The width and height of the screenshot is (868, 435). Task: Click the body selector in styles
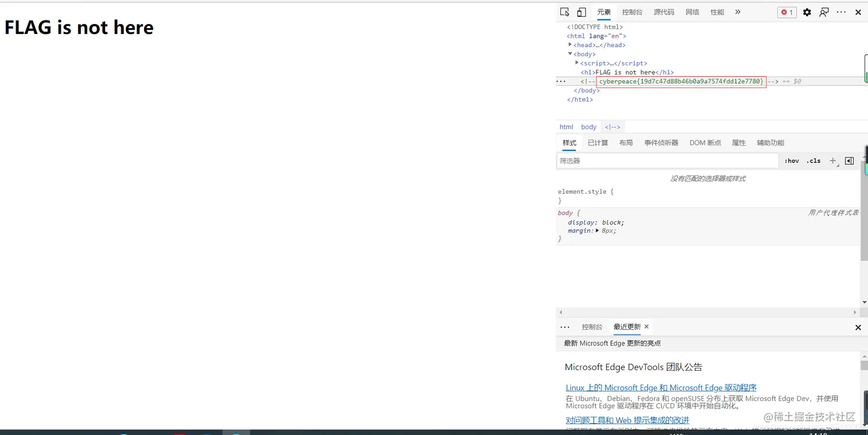[x=565, y=213]
